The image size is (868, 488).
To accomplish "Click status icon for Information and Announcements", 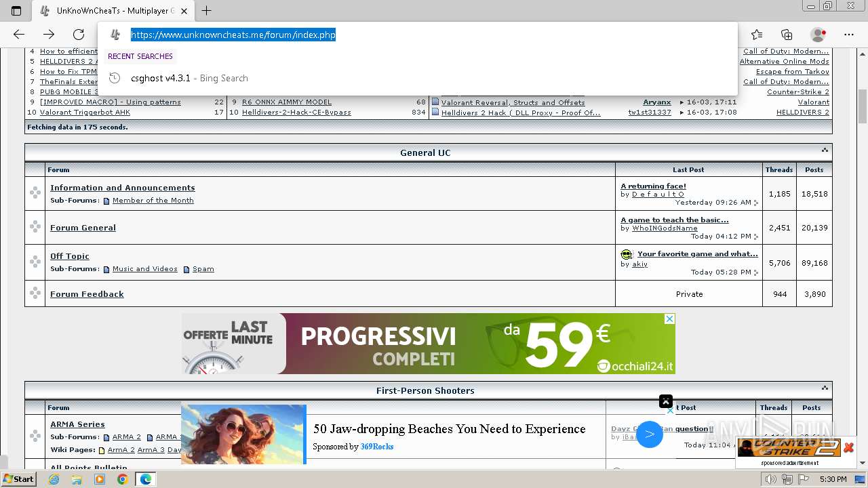I will point(35,193).
